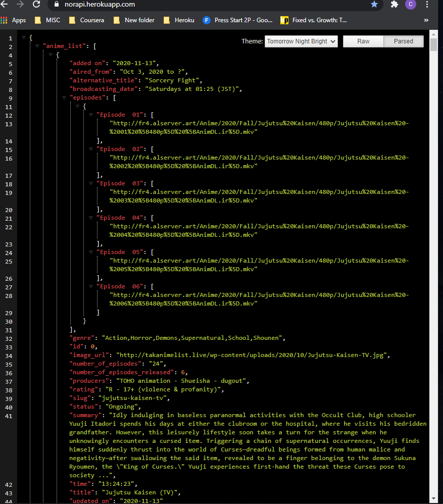Go back to the previous page
This screenshot has height=504, width=443.
coord(4,4)
